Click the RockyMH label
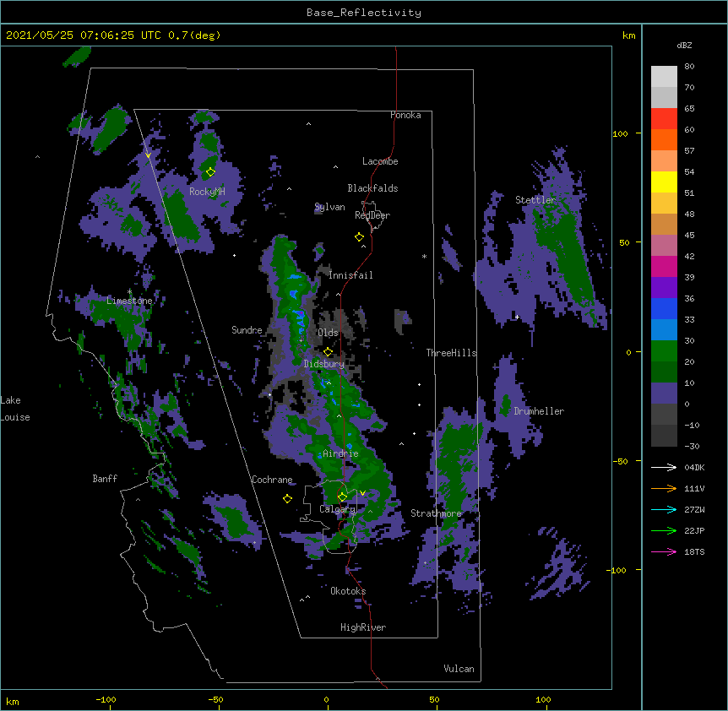The height and width of the screenshot is (711, 728). point(207,192)
